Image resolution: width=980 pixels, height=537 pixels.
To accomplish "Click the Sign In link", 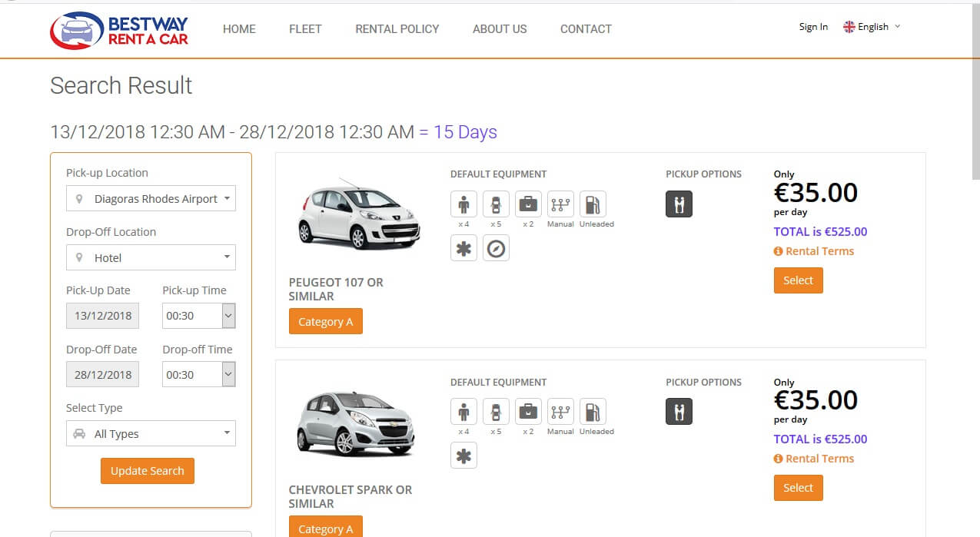I will coord(813,27).
